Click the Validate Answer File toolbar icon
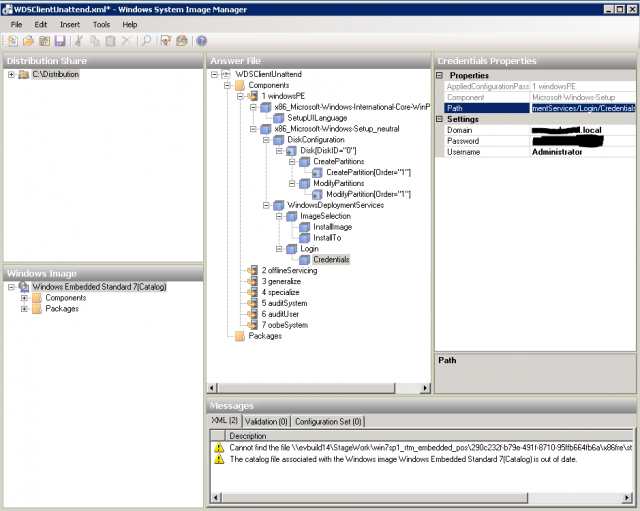This screenshot has height=511, width=640. [x=166, y=41]
